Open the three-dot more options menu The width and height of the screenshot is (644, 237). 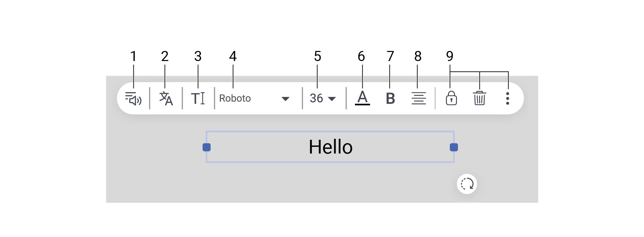[508, 99]
